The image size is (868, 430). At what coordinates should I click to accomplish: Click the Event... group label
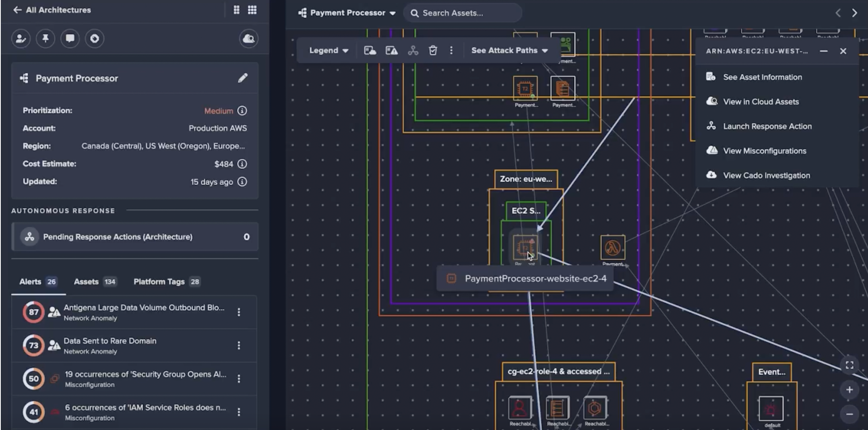coord(772,372)
